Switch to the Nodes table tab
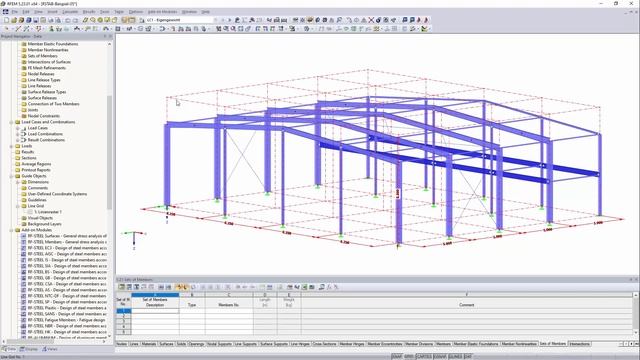This screenshot has width=640, height=360. point(122,344)
